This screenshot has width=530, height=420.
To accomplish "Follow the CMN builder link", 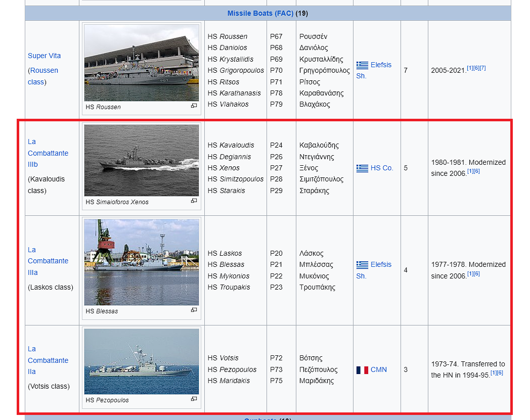I will 379,369.
